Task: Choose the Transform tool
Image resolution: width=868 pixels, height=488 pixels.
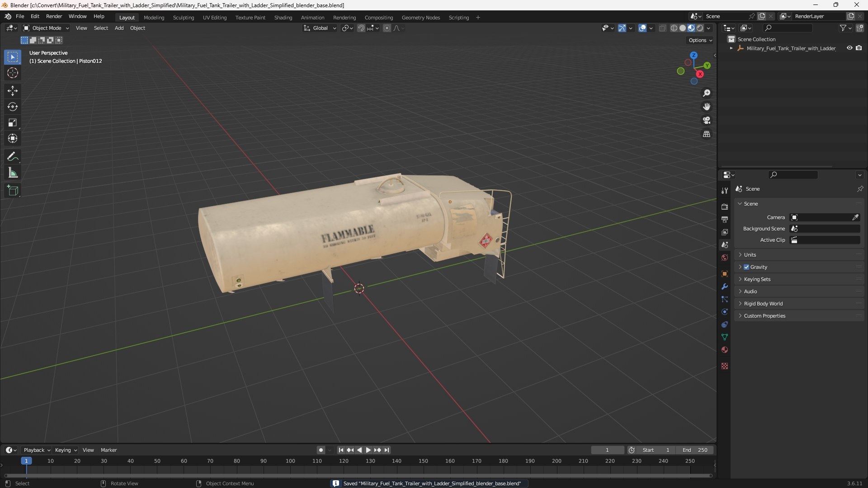Action: (13, 138)
